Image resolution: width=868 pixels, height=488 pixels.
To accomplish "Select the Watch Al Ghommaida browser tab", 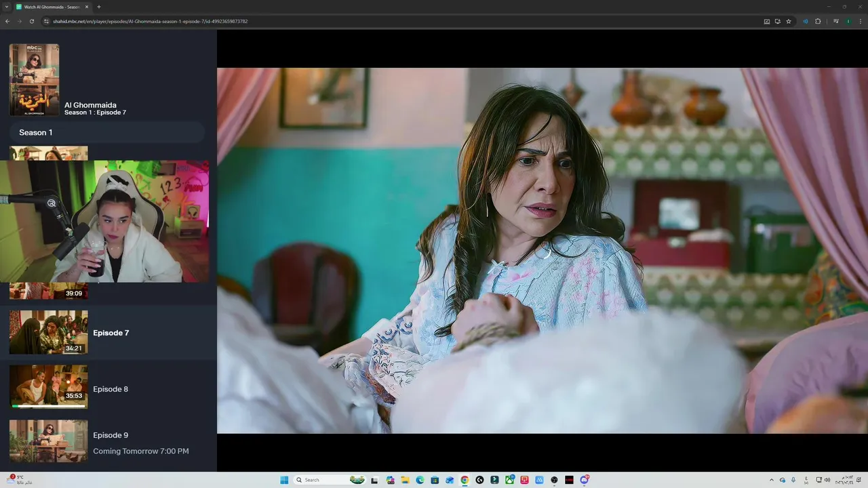I will coord(53,7).
